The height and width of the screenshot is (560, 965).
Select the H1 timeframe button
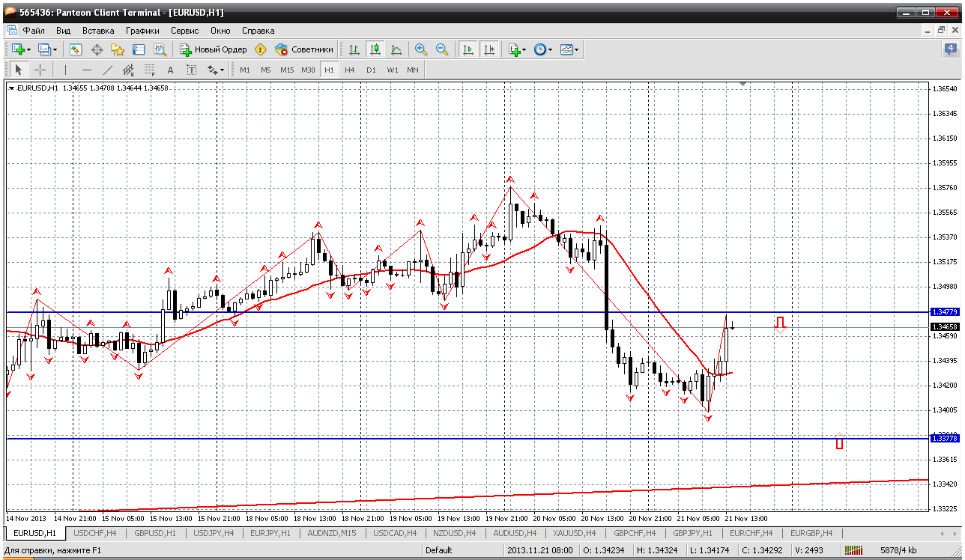(x=329, y=70)
